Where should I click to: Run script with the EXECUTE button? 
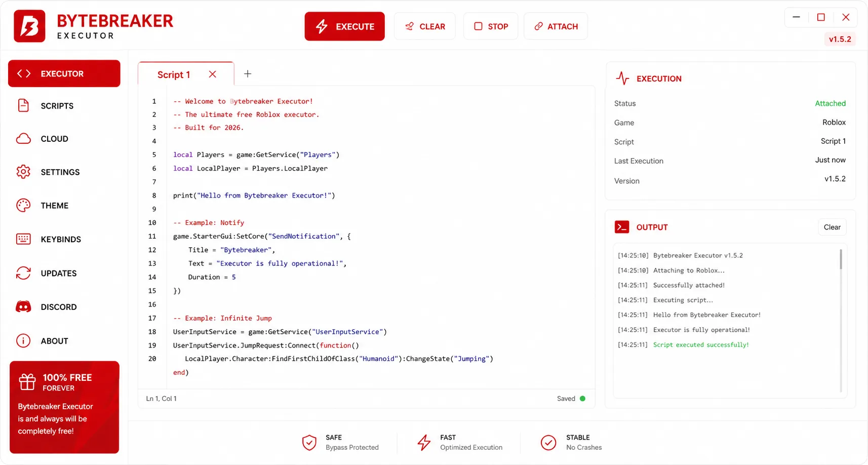click(344, 26)
